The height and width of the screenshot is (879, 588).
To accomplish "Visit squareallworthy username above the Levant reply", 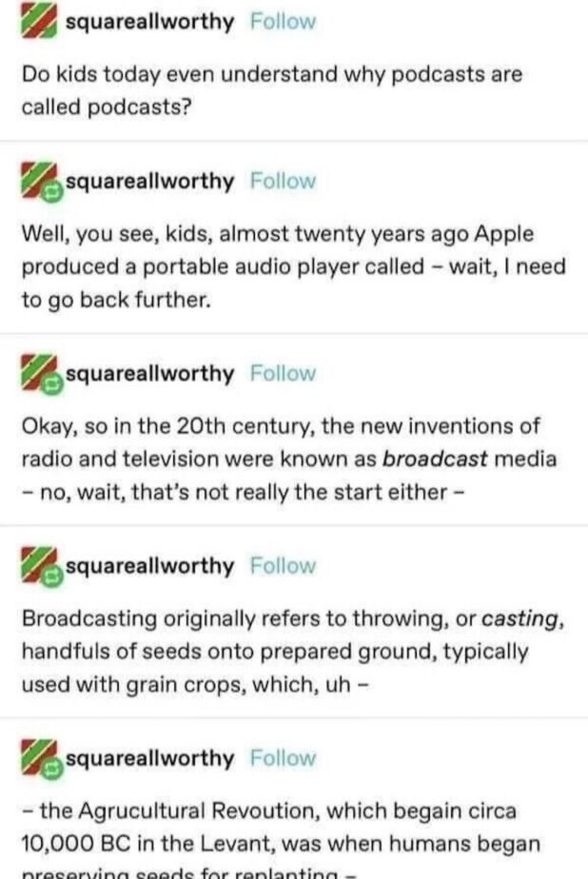I will pyautogui.click(x=149, y=758).
